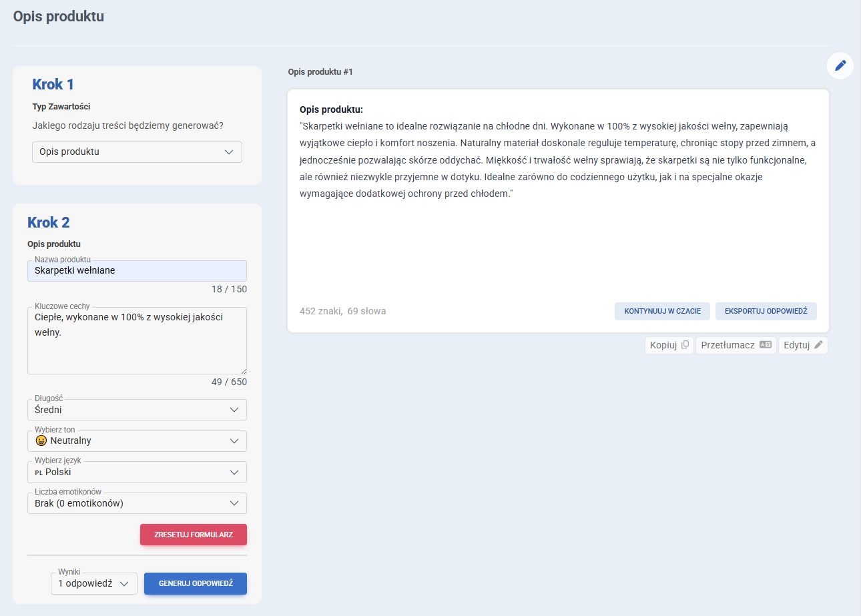Open the Liczba emotikonów dropdown
This screenshot has height=616, width=861.
234,503
